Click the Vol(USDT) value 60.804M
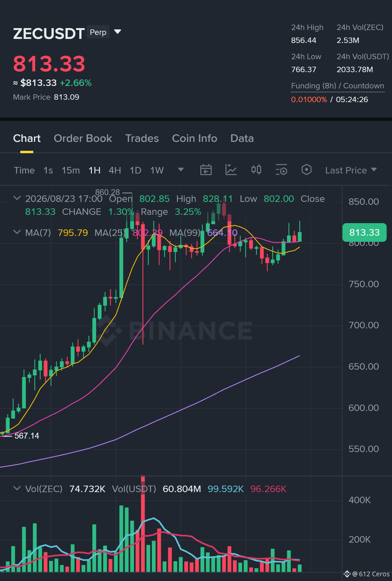 tap(182, 489)
